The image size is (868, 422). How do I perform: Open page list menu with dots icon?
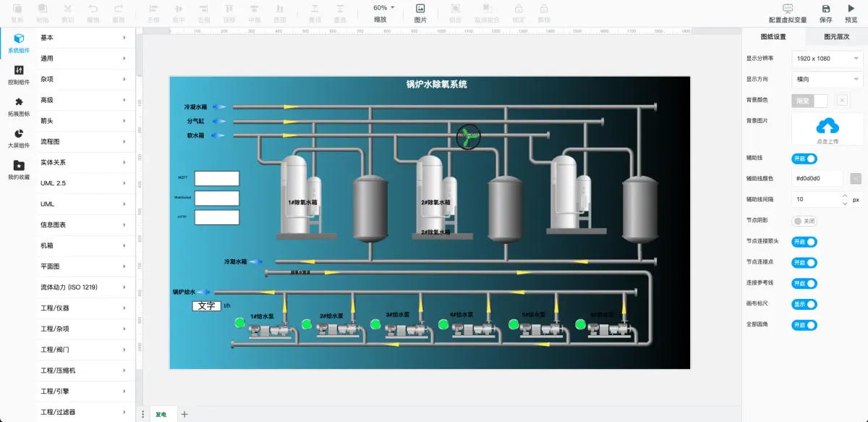[142, 415]
